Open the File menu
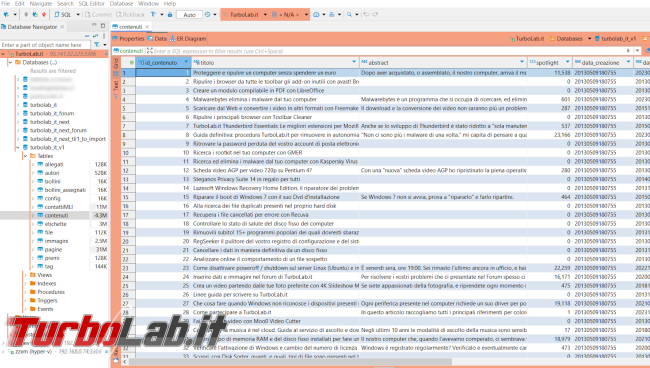This screenshot has height=368, width=650. pyautogui.click(x=5, y=3)
